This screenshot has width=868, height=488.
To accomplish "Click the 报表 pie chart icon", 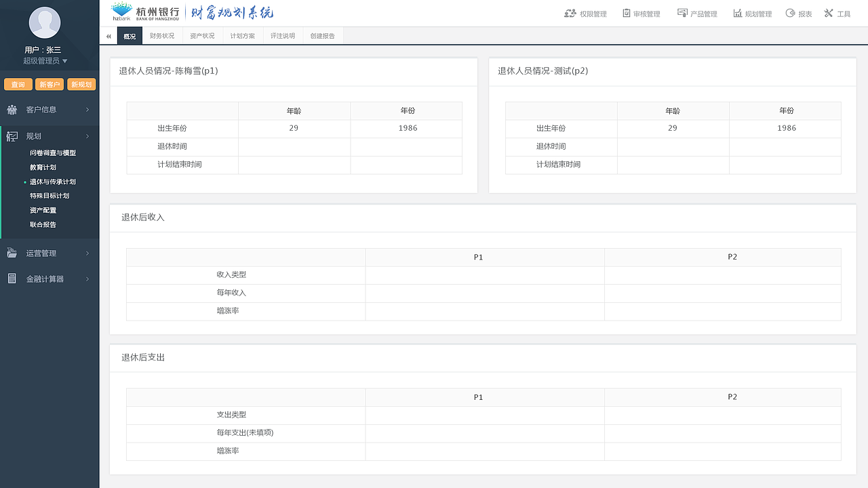I will point(790,13).
